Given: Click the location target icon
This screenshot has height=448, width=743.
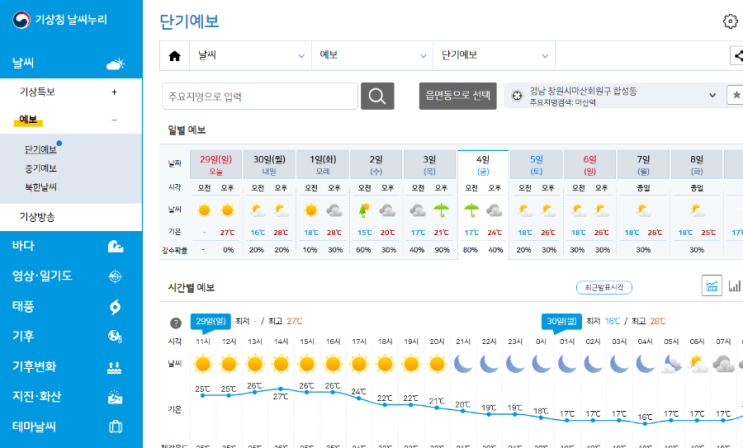Looking at the screenshot, I should click(517, 96).
